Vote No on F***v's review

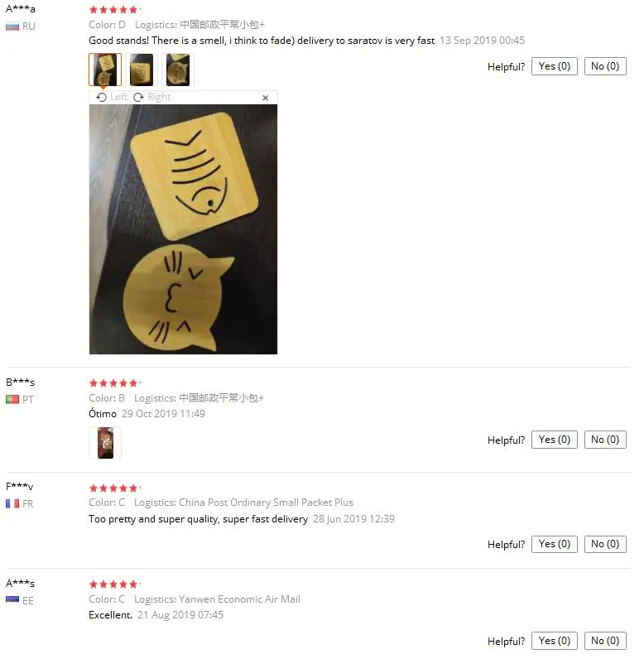605,544
